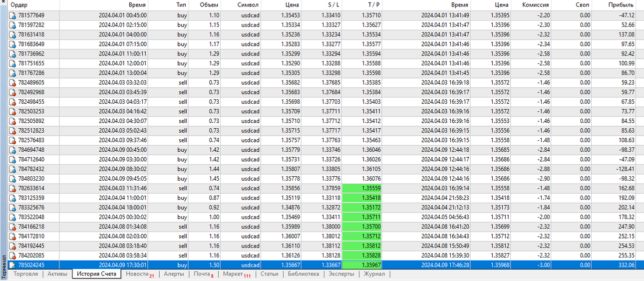Sort by the Тип column header

point(182,5)
